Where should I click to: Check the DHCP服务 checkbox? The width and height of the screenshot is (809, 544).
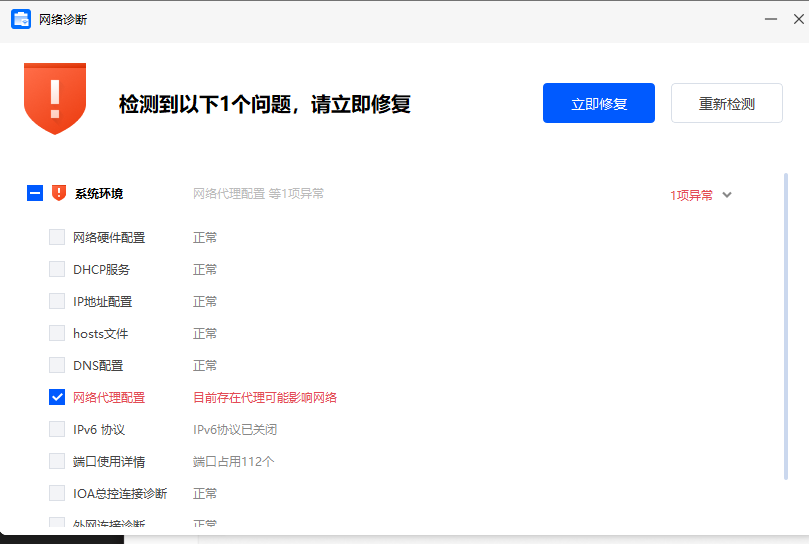[57, 269]
